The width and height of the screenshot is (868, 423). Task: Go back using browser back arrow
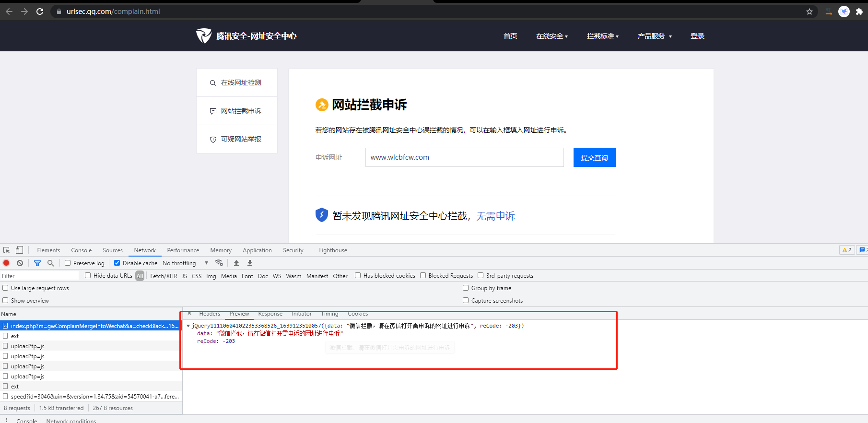[9, 12]
